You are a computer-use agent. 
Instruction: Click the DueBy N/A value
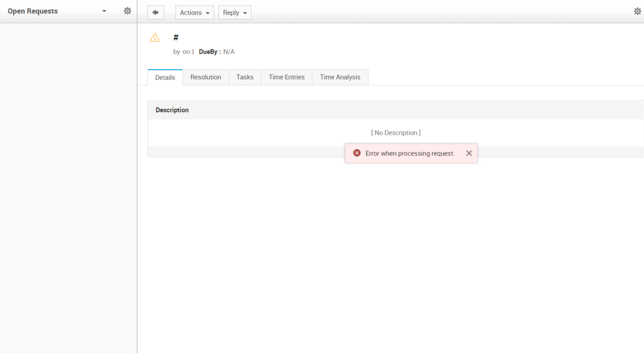point(229,52)
